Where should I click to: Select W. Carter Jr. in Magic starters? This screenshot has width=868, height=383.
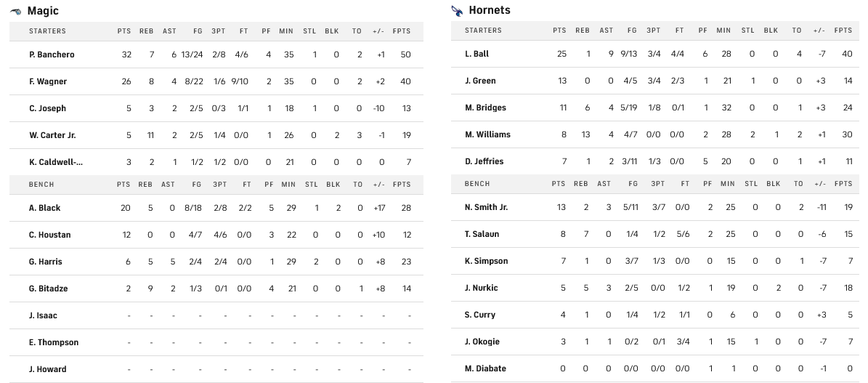52,135
